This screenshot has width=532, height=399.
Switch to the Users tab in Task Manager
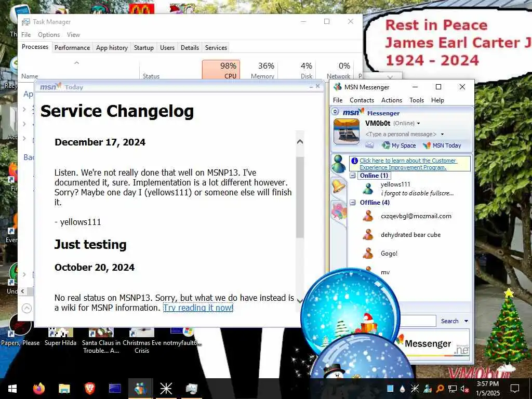[167, 47]
